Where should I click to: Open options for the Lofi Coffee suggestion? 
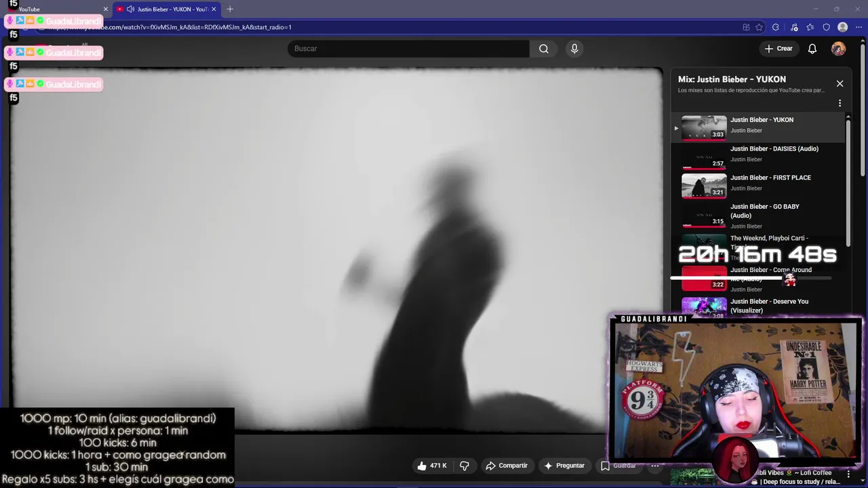[848, 474]
